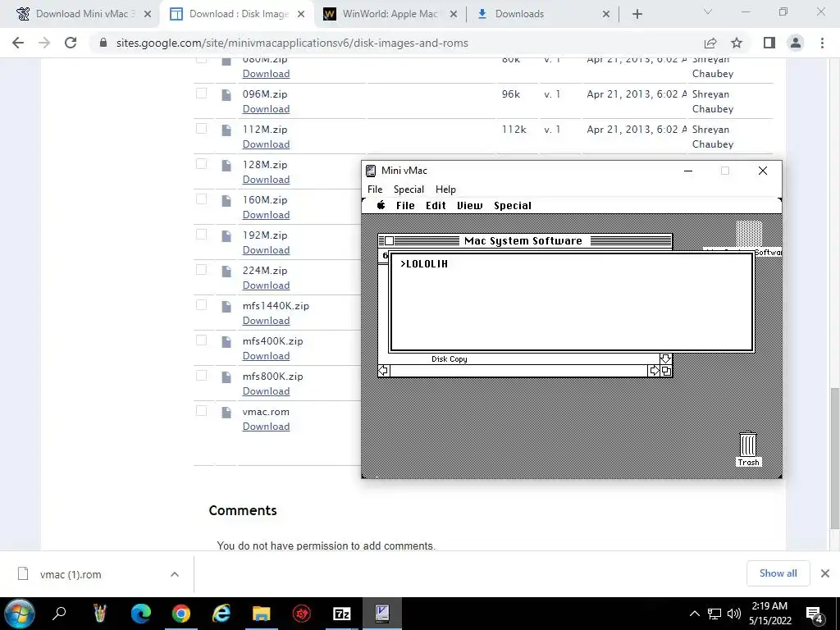Click the Disk Copy item label

pos(449,359)
